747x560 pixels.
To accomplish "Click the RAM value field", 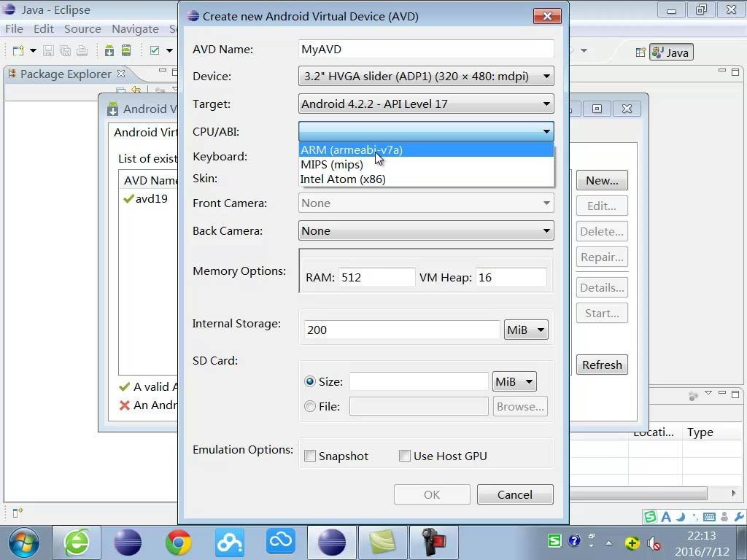I will coord(377,277).
